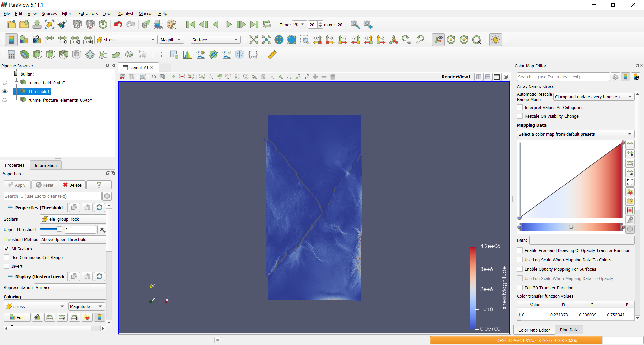
Task: Open Automatic Rescale Range Mode dropdown
Action: pos(593,97)
